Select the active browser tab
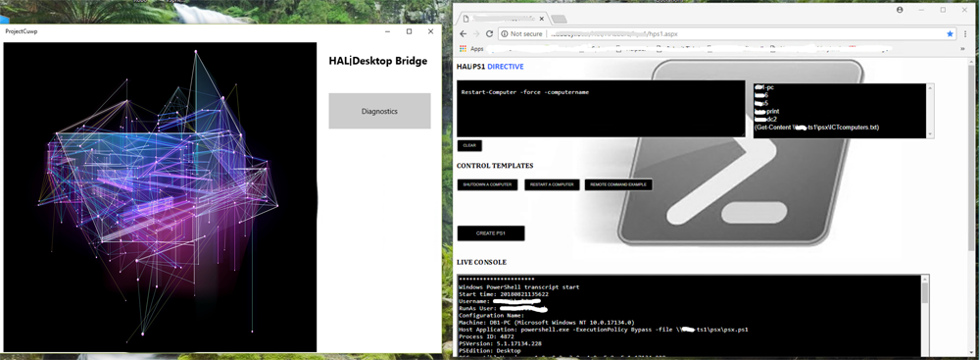 pos(503,19)
